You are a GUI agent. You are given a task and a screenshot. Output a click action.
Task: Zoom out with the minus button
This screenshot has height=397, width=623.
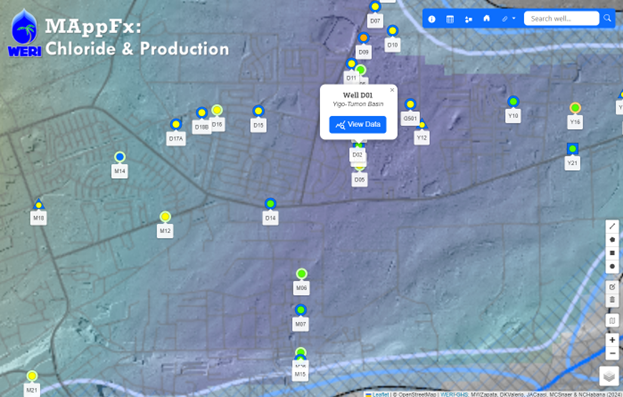(x=612, y=353)
